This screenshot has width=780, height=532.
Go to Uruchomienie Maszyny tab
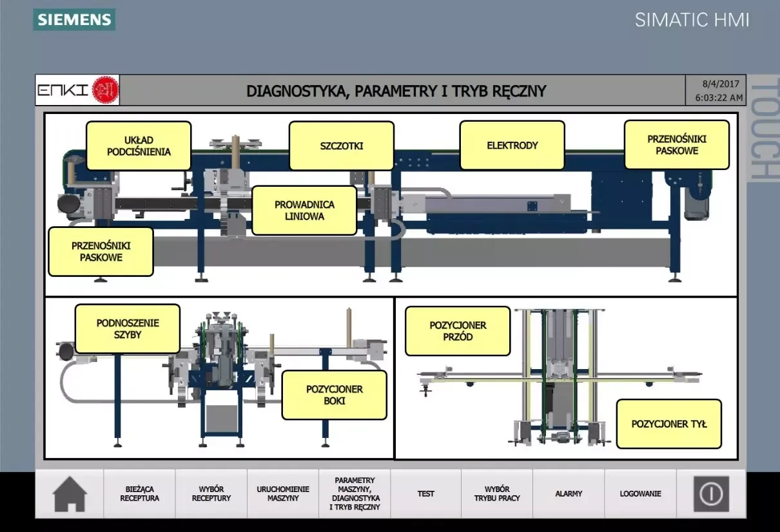(283, 494)
